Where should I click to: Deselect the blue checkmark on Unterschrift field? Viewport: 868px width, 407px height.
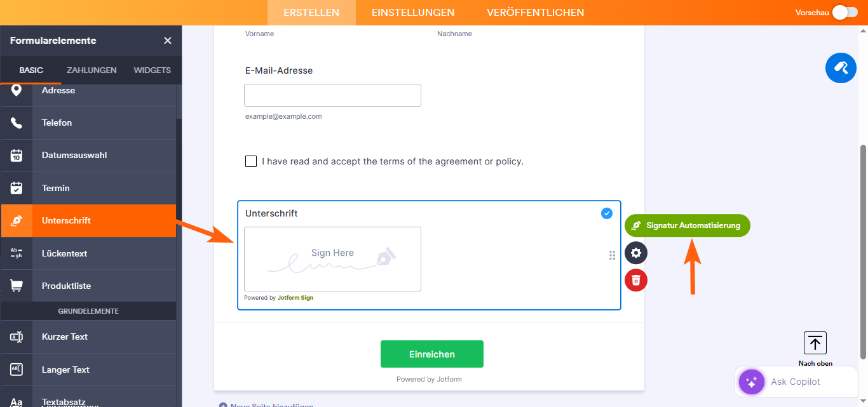(606, 213)
